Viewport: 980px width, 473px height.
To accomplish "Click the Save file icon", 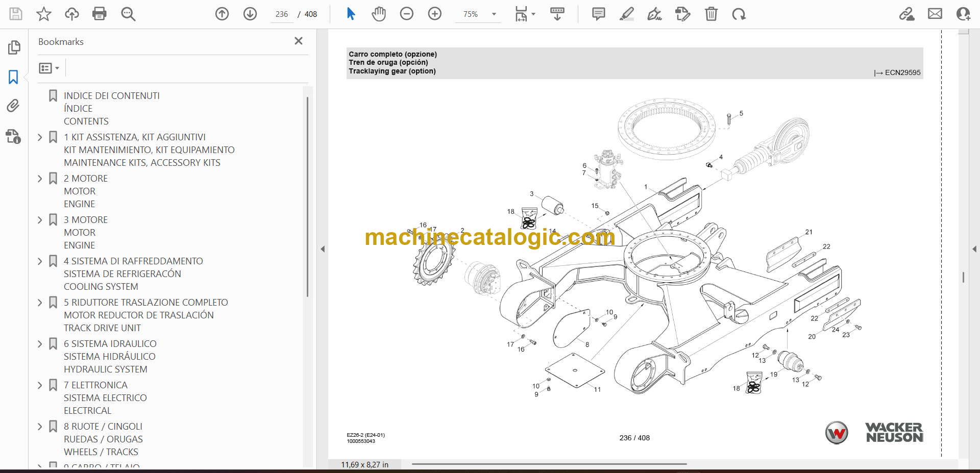I will coord(16,14).
